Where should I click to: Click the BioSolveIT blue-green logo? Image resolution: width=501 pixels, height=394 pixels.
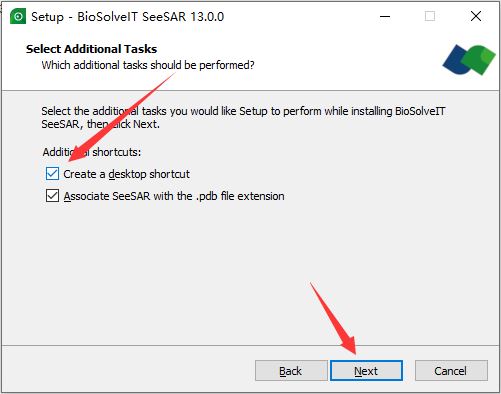[x=469, y=60]
